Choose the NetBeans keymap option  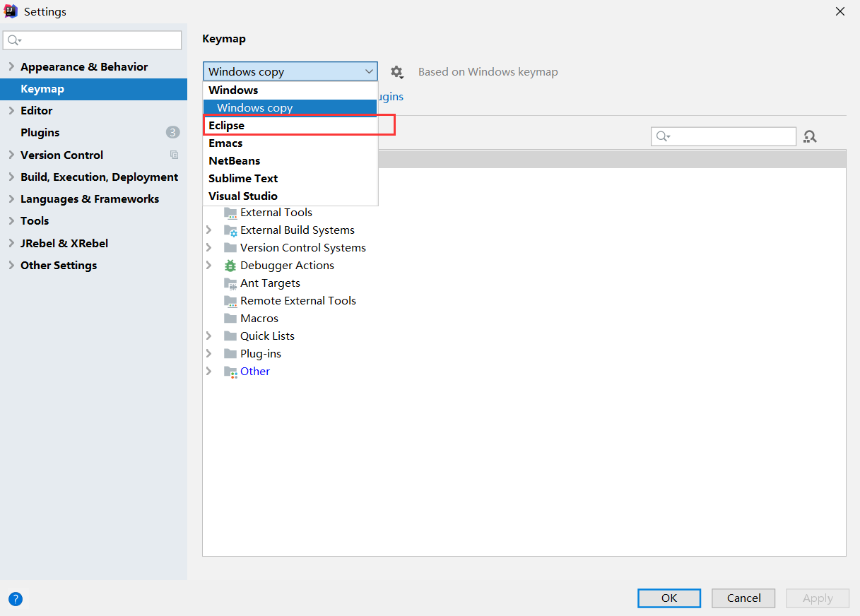coord(290,160)
